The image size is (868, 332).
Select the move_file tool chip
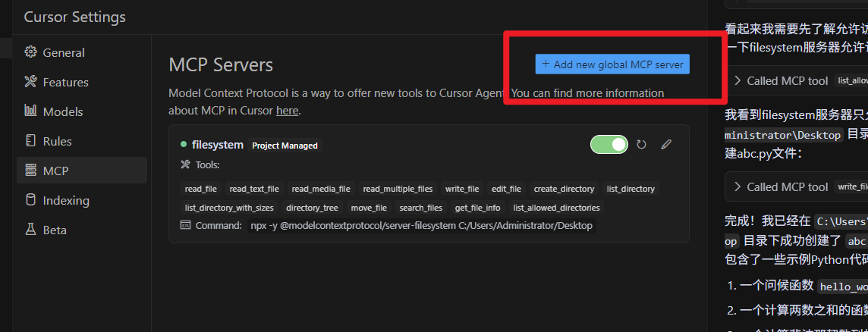(370, 208)
